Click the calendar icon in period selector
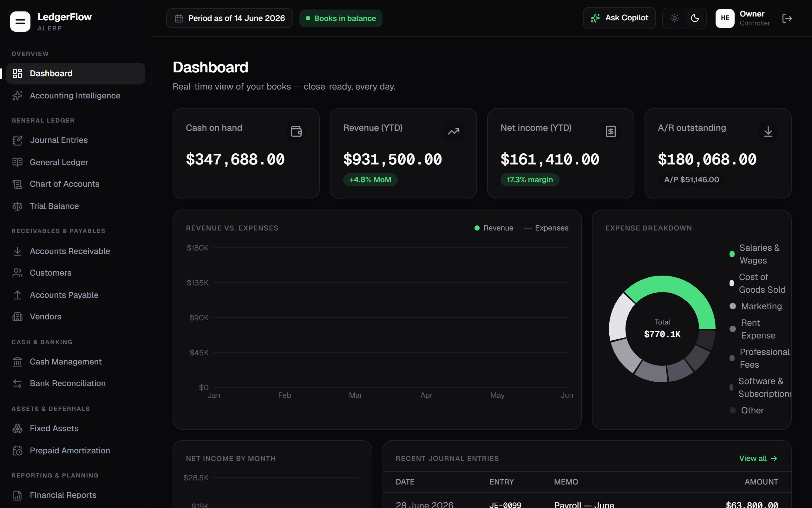 pos(179,18)
